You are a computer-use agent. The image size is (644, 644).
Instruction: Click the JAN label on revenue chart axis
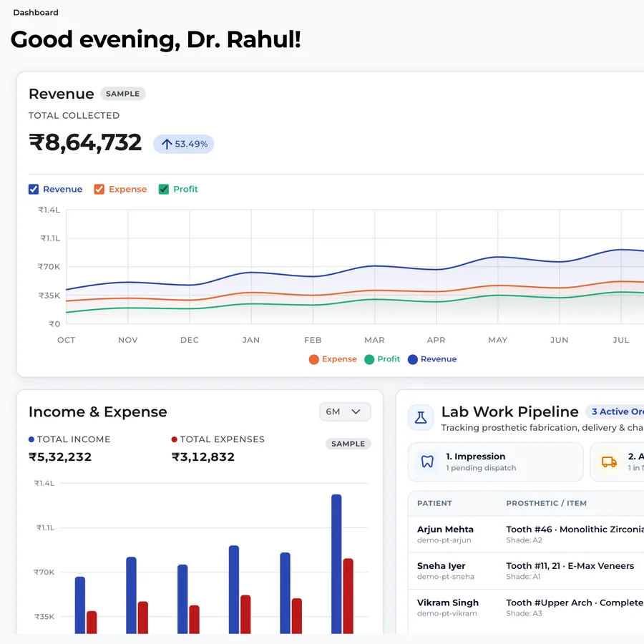point(251,340)
